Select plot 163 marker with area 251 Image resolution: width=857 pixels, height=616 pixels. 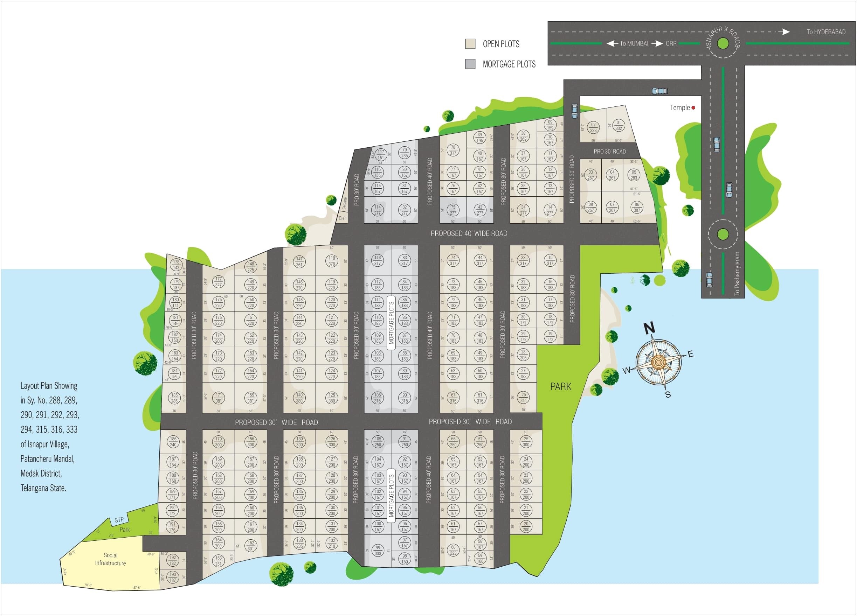tap(219, 561)
